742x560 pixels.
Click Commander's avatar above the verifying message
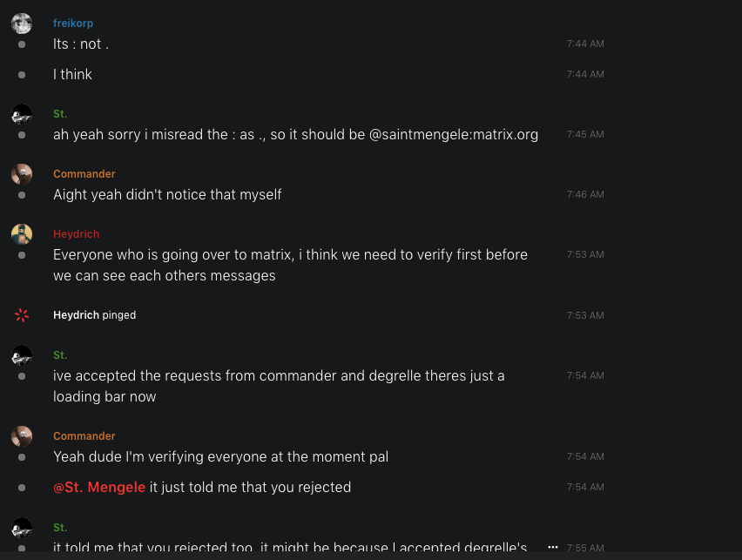(x=22, y=436)
